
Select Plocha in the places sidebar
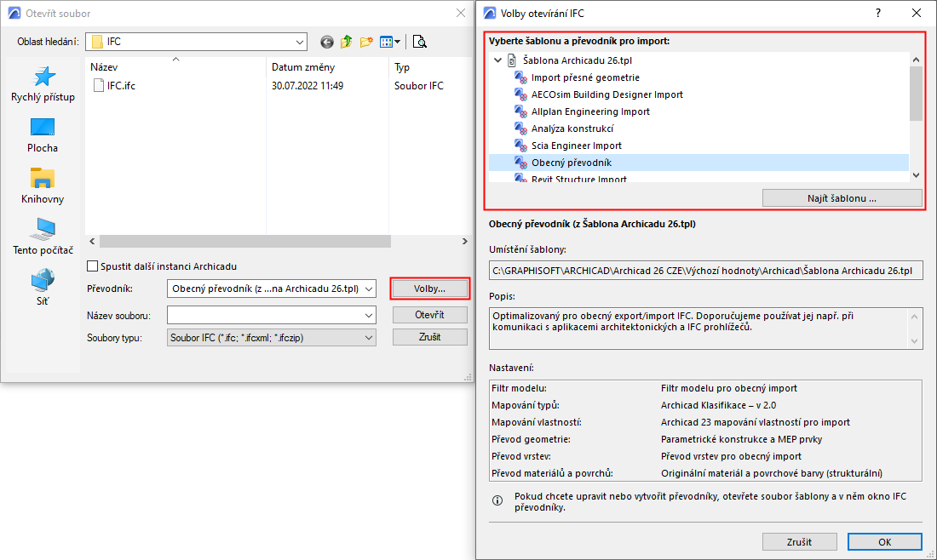click(x=43, y=135)
